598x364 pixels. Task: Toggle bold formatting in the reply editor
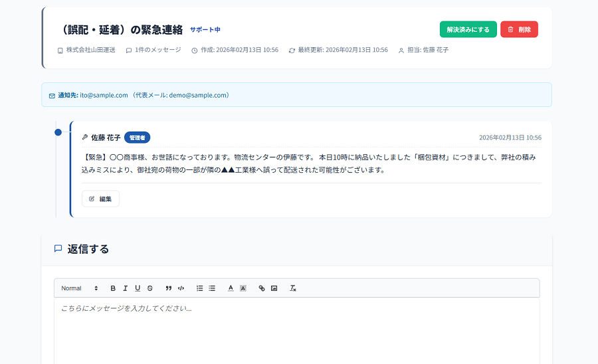[x=113, y=288]
